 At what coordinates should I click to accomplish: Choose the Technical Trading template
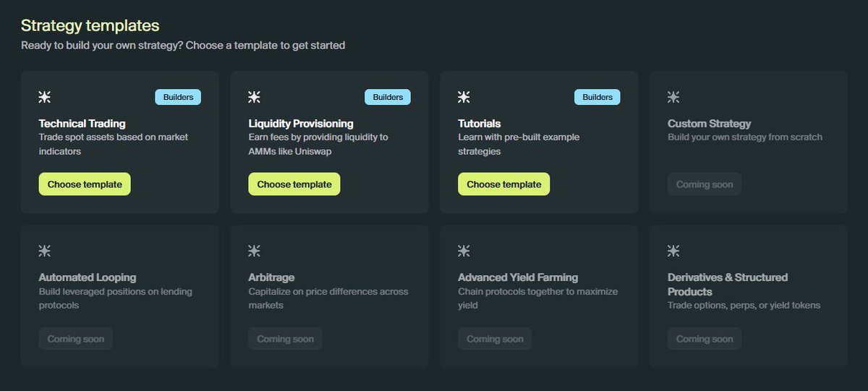click(85, 184)
